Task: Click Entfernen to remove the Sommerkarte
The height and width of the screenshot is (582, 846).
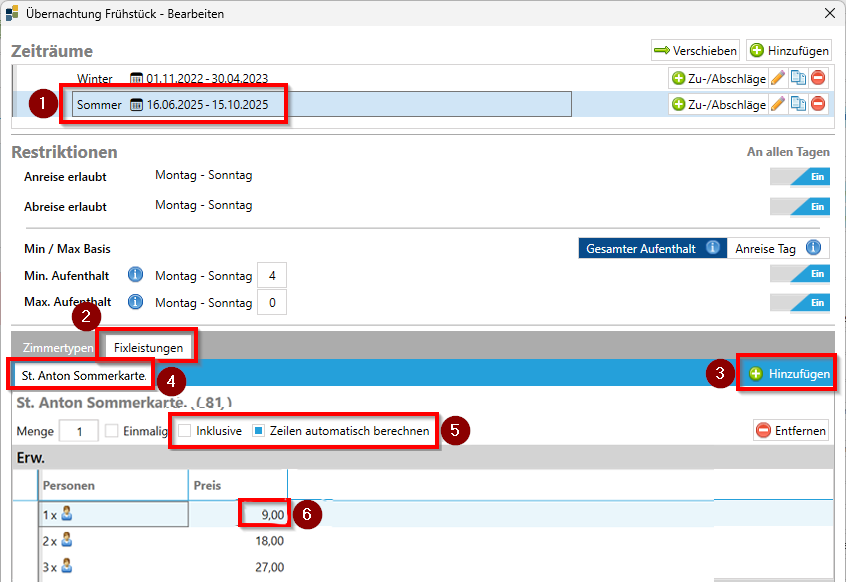Action: [792, 431]
